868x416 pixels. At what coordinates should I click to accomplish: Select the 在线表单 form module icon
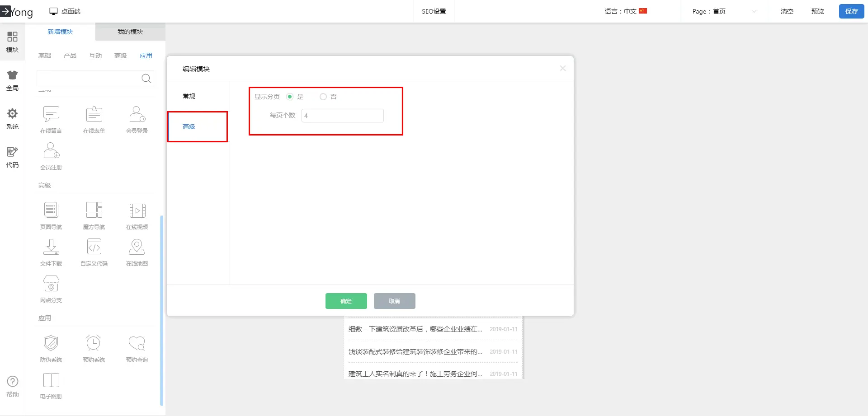(94, 114)
